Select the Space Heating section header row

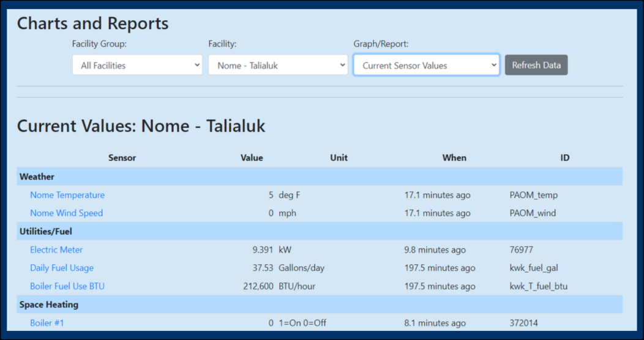[x=320, y=305]
